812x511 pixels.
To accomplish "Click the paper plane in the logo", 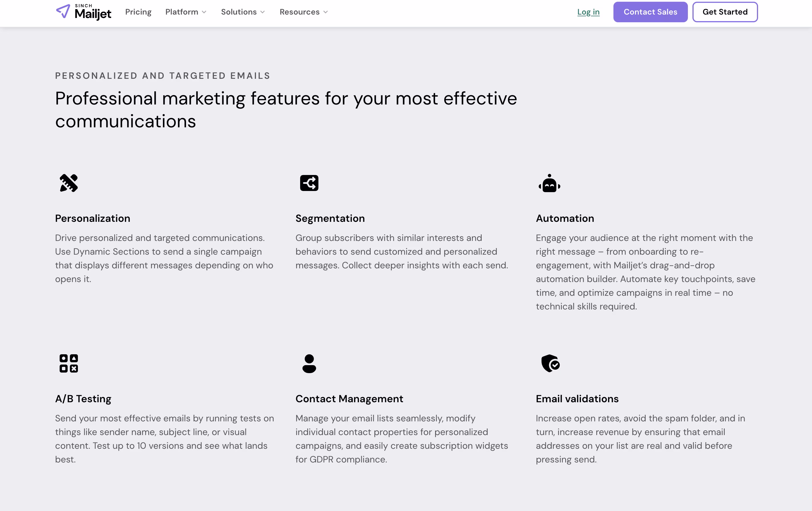I will 63,11.
